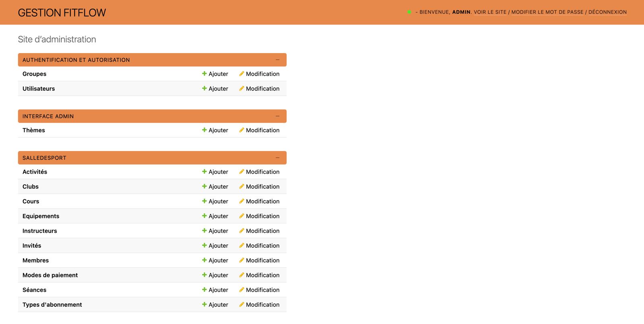Click the pencil icon in the Utilisateurs row
The image size is (644, 324).
click(242, 88)
